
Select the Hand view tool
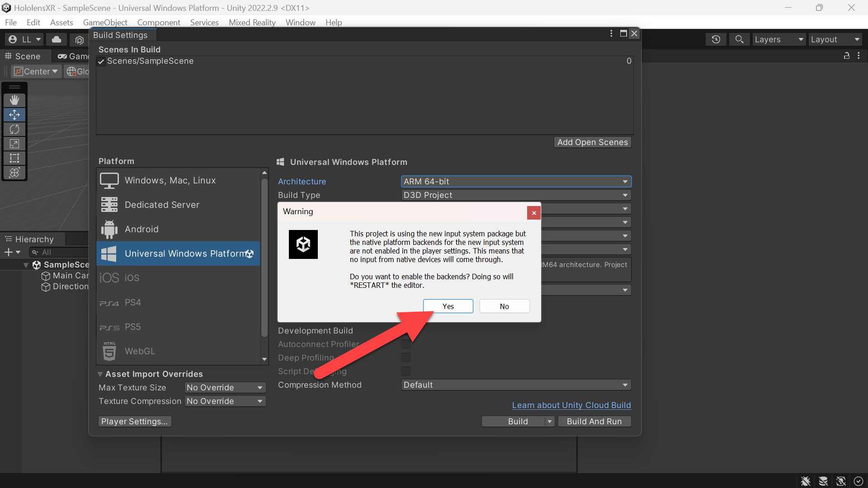point(14,100)
